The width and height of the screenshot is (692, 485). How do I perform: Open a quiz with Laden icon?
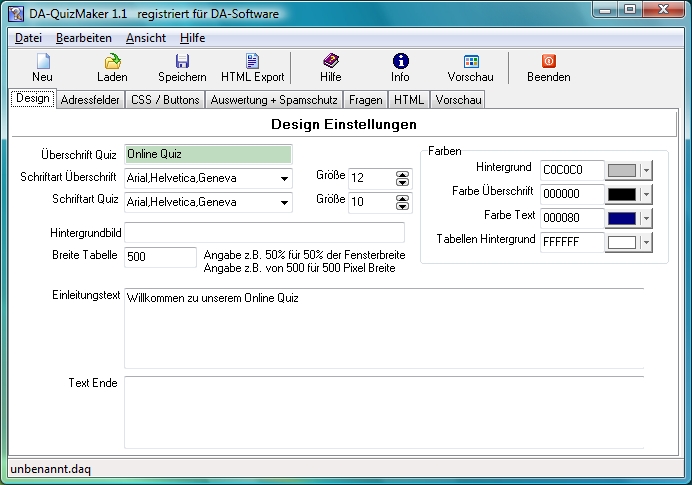click(x=112, y=62)
